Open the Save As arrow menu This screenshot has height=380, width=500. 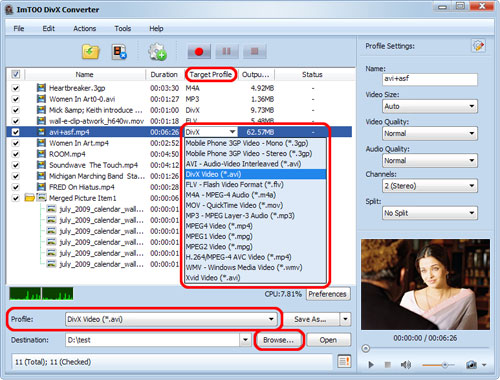(345, 319)
